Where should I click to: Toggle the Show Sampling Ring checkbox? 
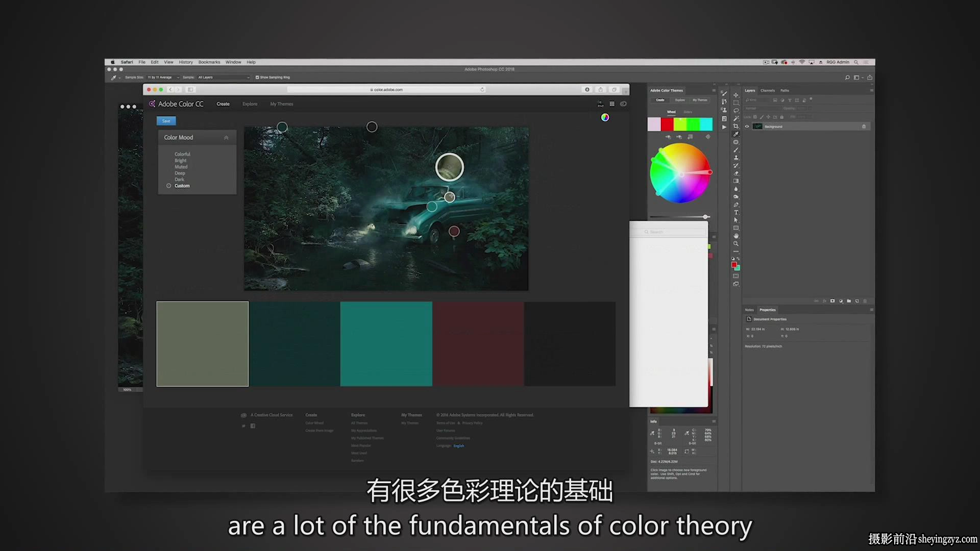[x=257, y=78]
